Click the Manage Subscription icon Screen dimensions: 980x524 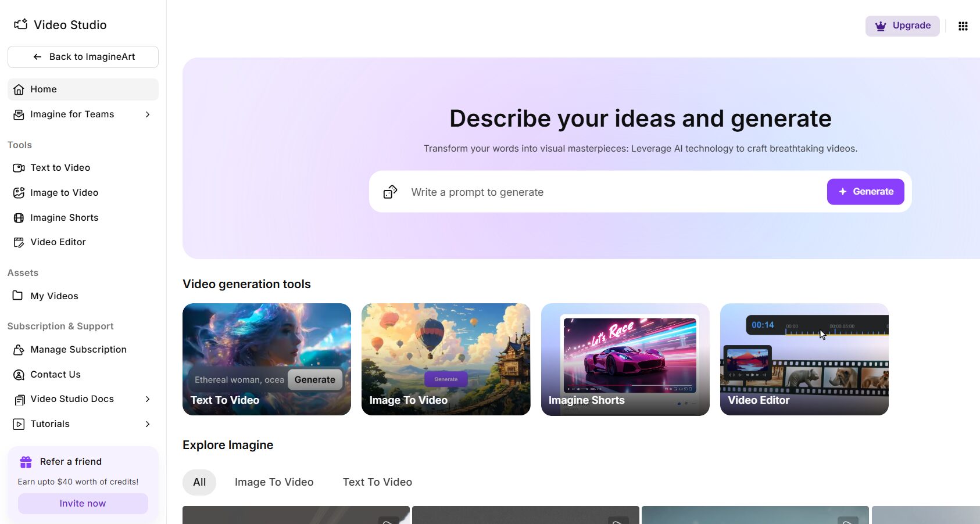pyautogui.click(x=19, y=350)
